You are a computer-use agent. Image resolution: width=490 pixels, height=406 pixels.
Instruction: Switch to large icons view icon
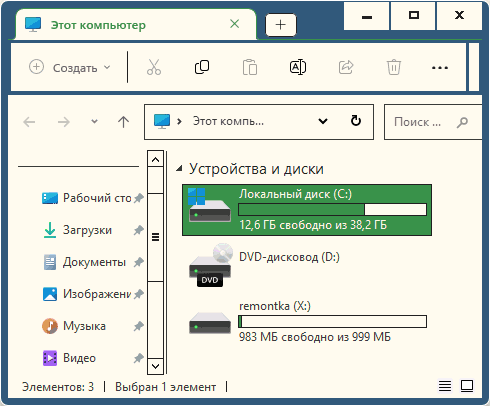tap(467, 386)
